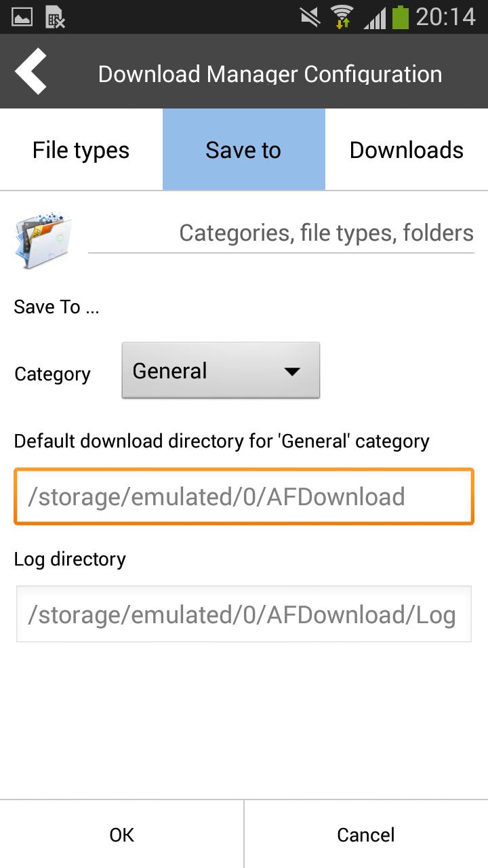Select the Save to tab
Screen dimensions: 488x868
pos(244,150)
